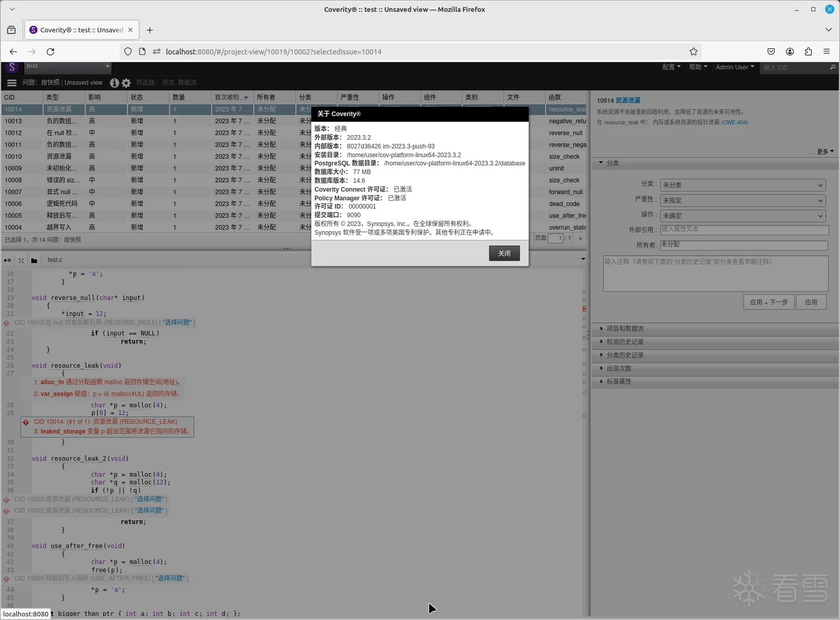Select issue row 10013
This screenshot has height=620, width=840.
pyautogui.click(x=156, y=121)
